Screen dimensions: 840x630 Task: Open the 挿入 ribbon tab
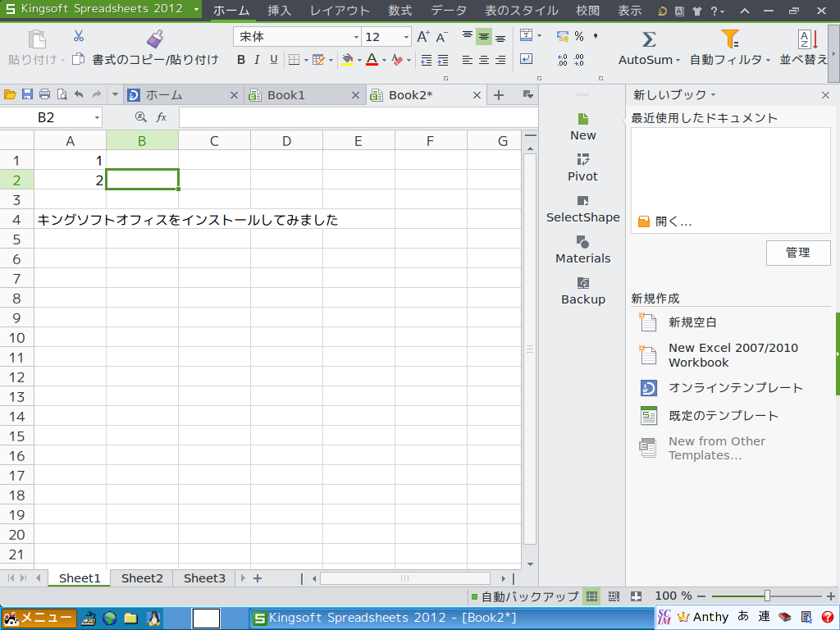coord(279,11)
